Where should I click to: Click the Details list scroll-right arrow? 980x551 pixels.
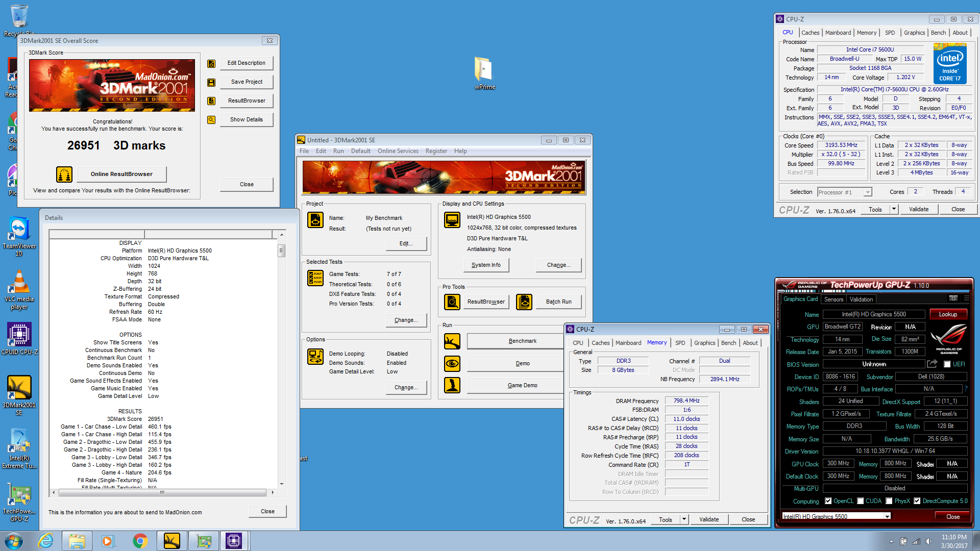[273, 492]
